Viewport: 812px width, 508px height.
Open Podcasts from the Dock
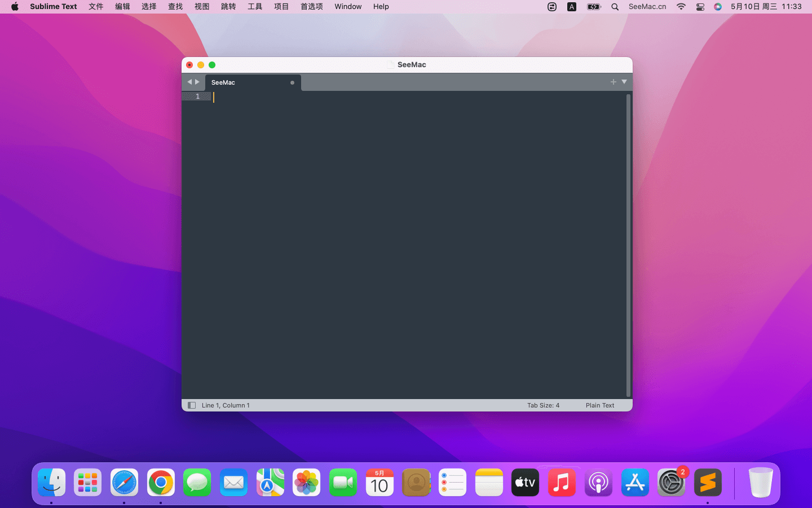(x=598, y=483)
